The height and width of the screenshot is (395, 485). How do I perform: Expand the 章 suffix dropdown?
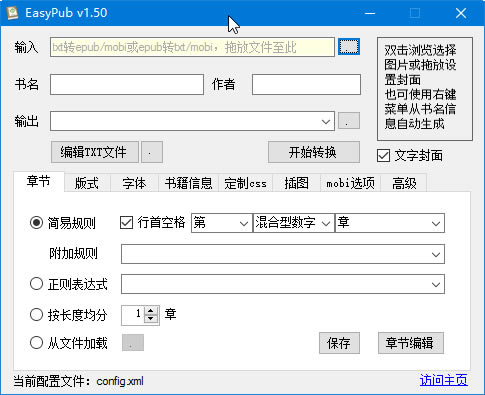coord(436,223)
